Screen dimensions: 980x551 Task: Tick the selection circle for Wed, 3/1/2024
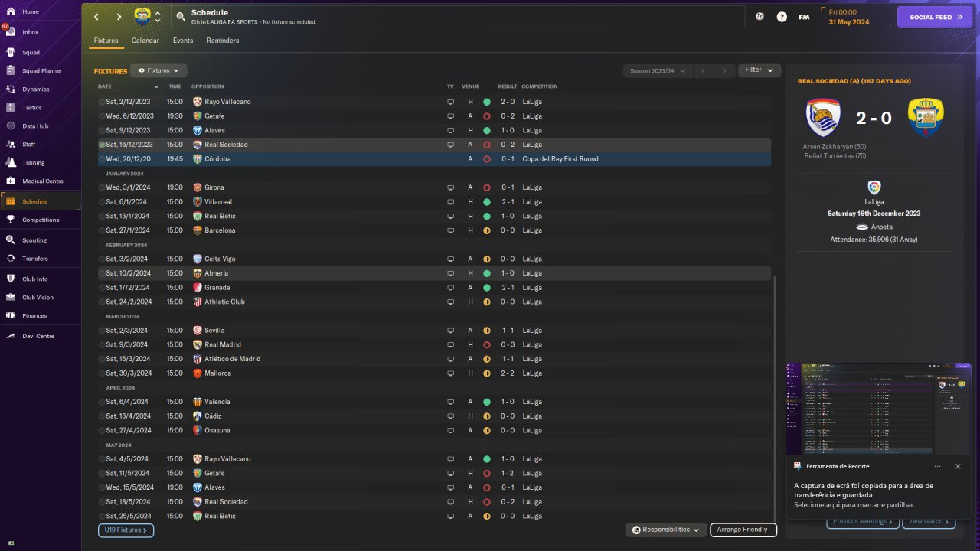point(102,187)
